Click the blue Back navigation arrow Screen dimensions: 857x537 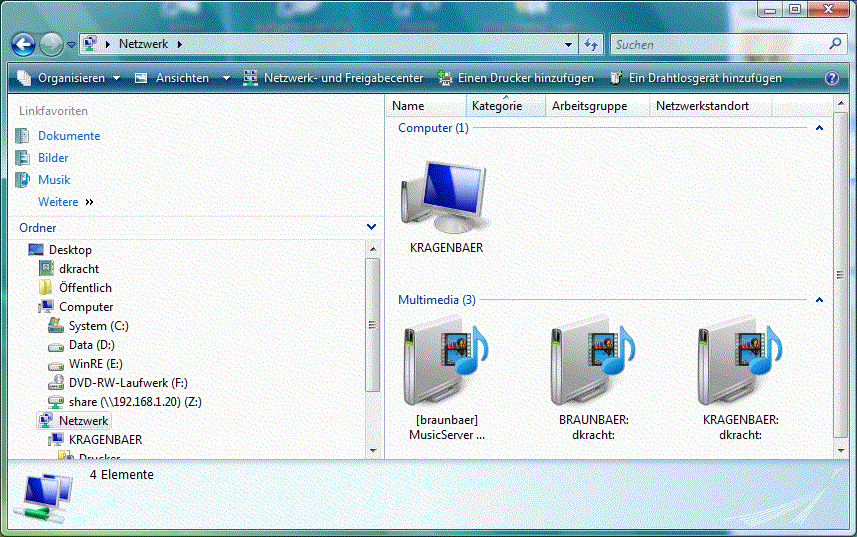coord(23,44)
